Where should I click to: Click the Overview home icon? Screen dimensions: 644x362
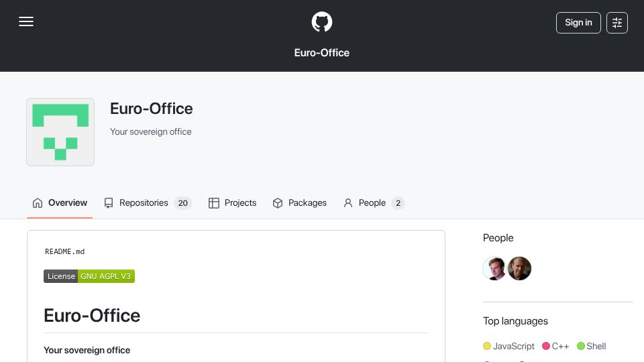(38, 202)
